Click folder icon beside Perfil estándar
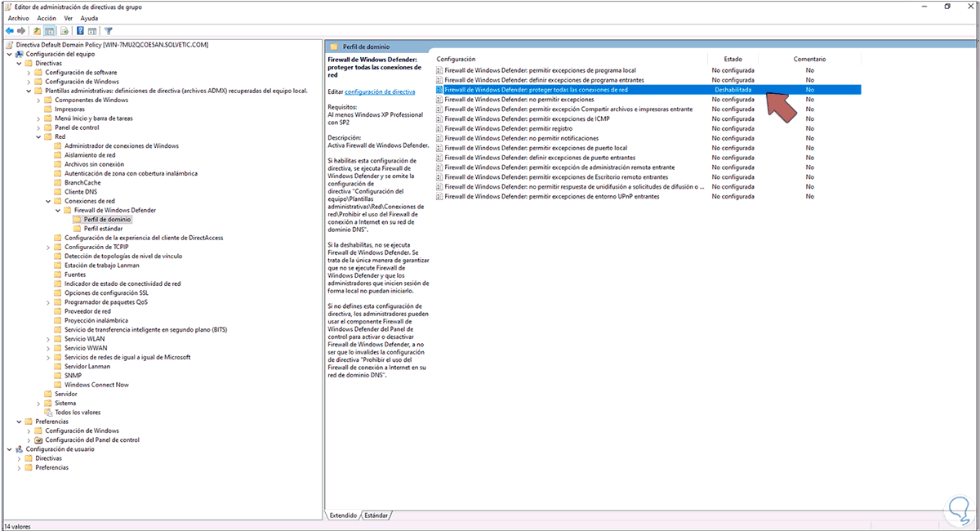The image size is (980, 531). click(78, 229)
